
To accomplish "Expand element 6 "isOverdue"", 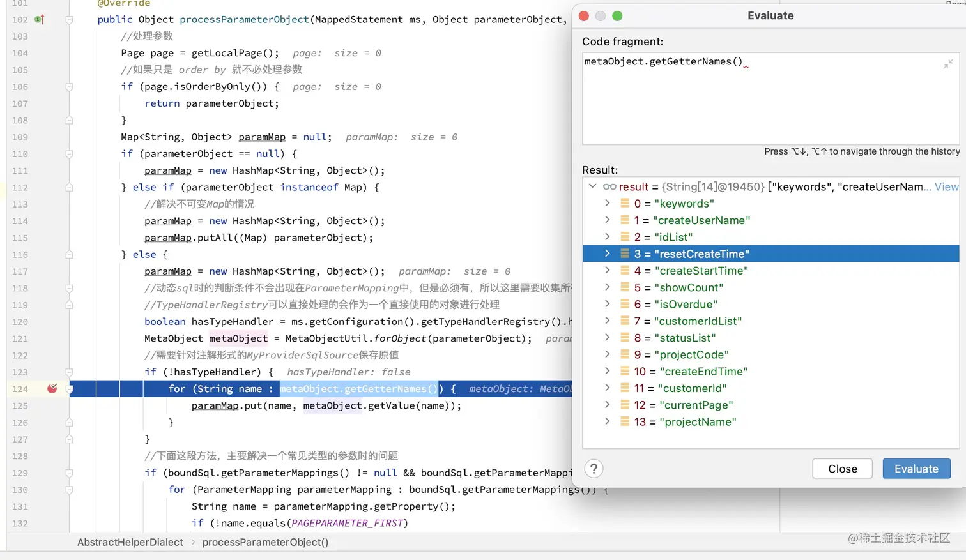I will (x=607, y=304).
